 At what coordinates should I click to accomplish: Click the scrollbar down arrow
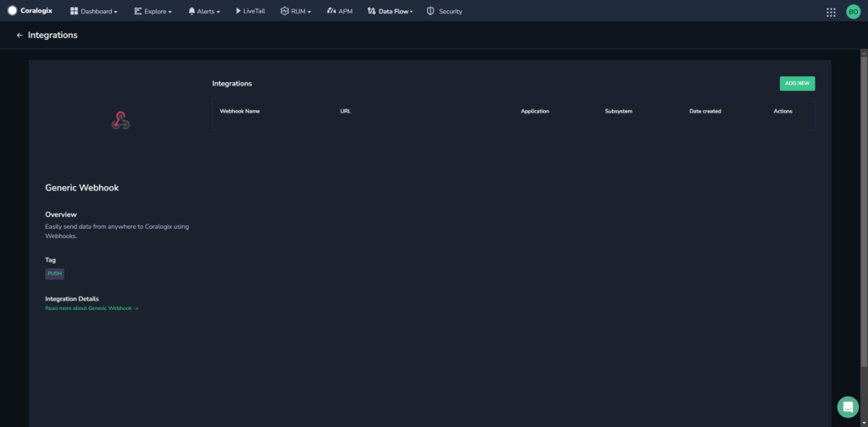click(864, 423)
